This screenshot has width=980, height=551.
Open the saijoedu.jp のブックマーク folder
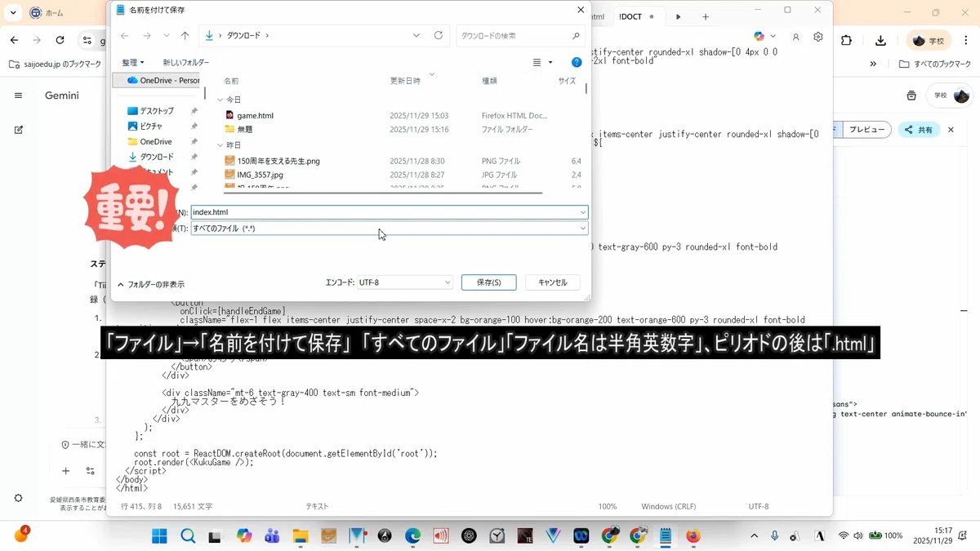(x=55, y=64)
